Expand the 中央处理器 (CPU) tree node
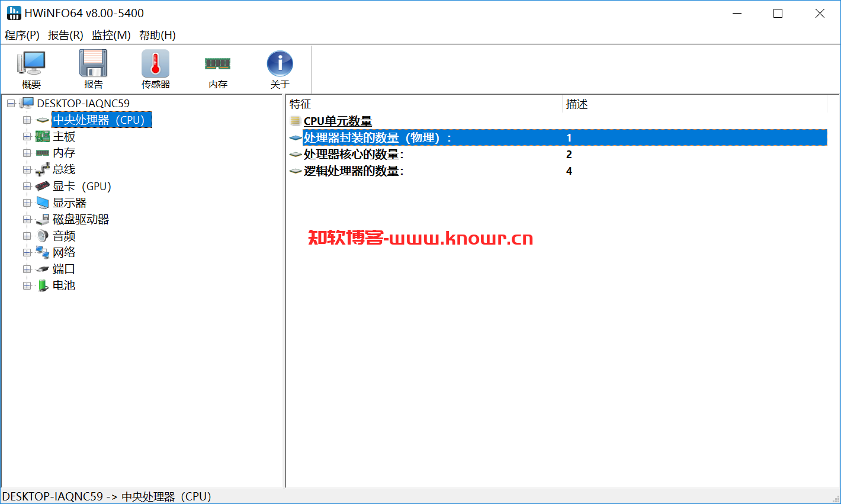 27,120
